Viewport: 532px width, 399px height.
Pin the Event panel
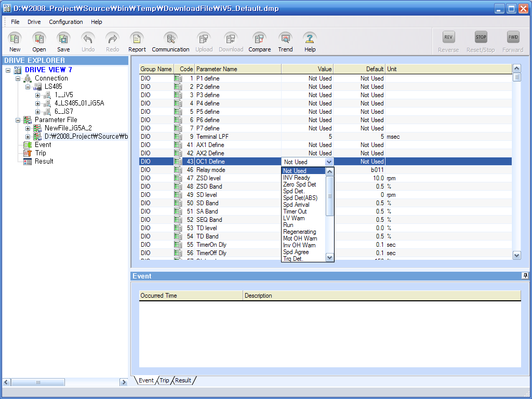pos(525,276)
